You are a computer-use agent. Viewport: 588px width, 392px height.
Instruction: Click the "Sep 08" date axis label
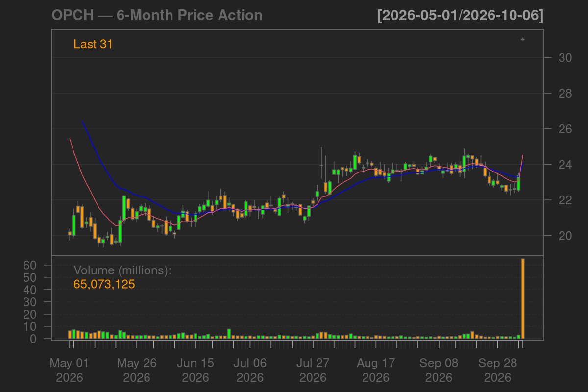tap(439, 364)
